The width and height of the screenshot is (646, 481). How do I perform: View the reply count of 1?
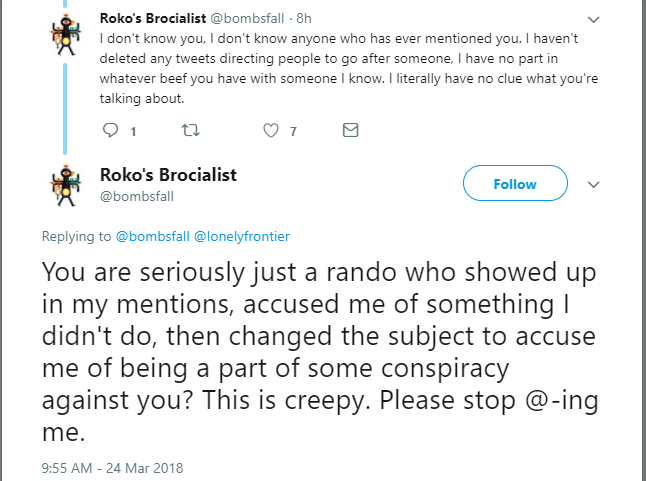click(x=133, y=132)
